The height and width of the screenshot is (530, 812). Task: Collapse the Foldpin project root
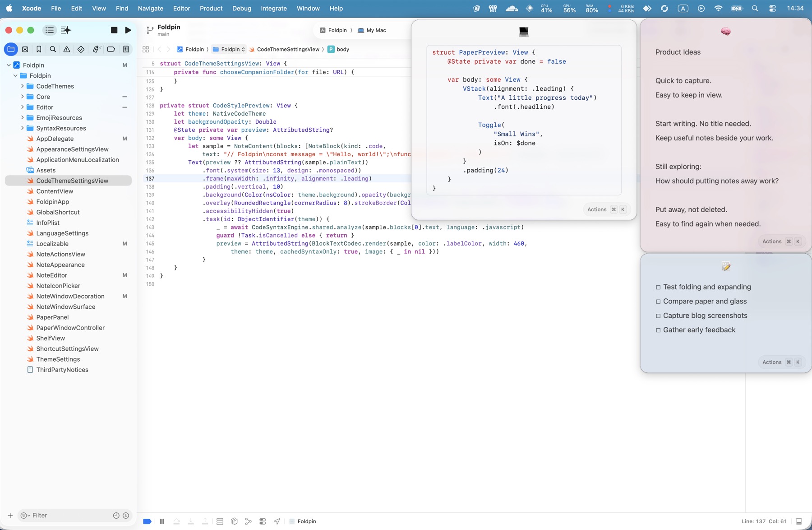9,65
